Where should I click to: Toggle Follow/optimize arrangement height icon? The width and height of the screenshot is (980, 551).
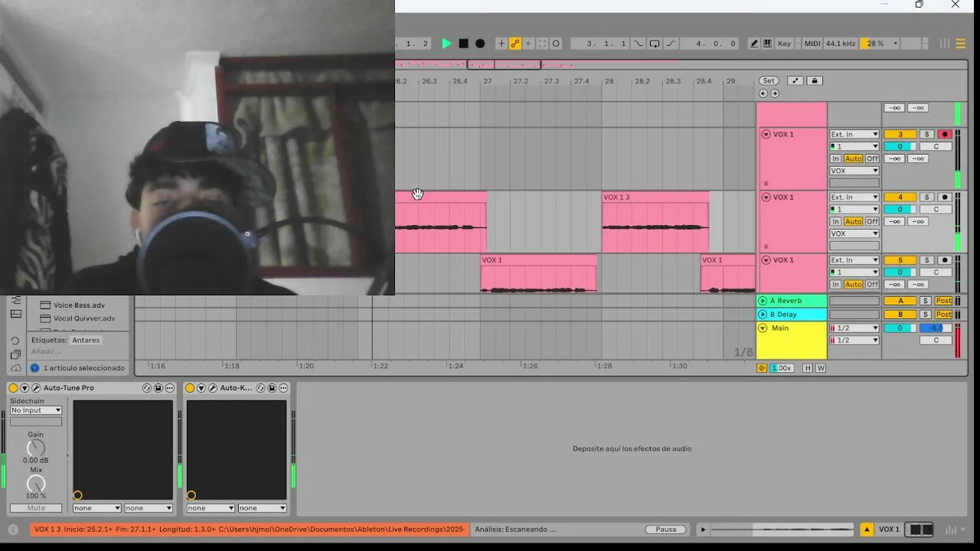coord(795,80)
